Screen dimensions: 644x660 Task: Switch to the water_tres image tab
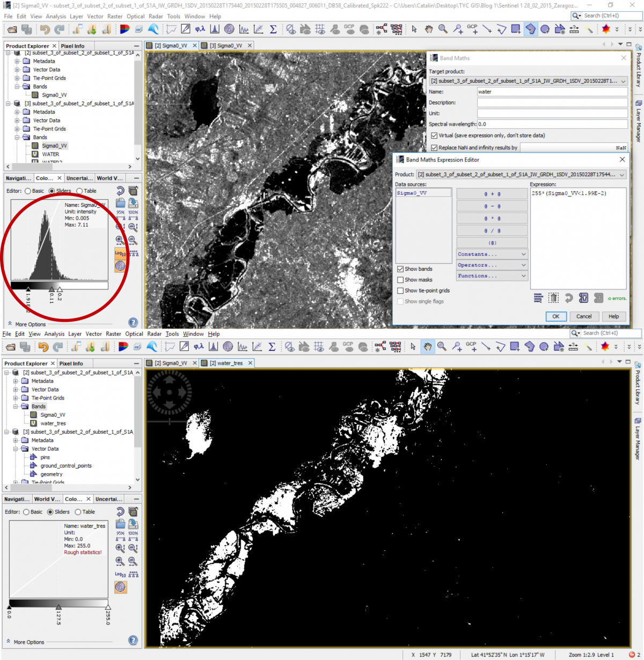tap(225, 362)
